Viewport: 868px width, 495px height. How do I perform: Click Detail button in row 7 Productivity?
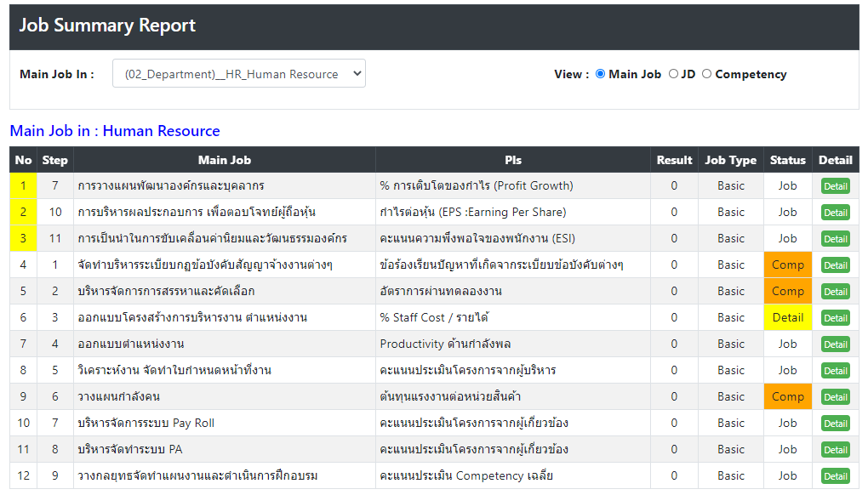tap(836, 344)
